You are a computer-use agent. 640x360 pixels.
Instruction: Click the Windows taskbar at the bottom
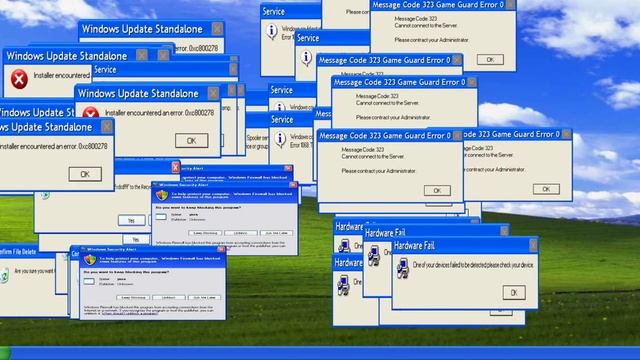320,353
